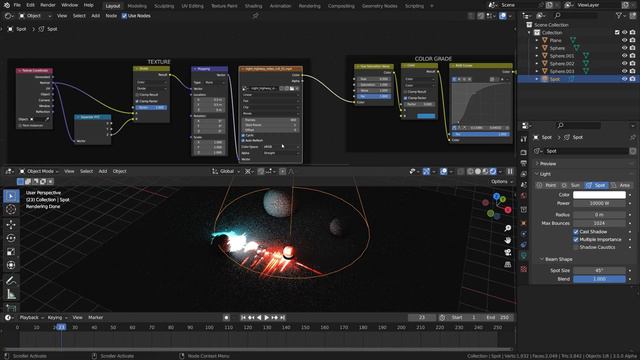Select the Annotate pencil tool
Screen dimensions: 640x360
[11, 280]
